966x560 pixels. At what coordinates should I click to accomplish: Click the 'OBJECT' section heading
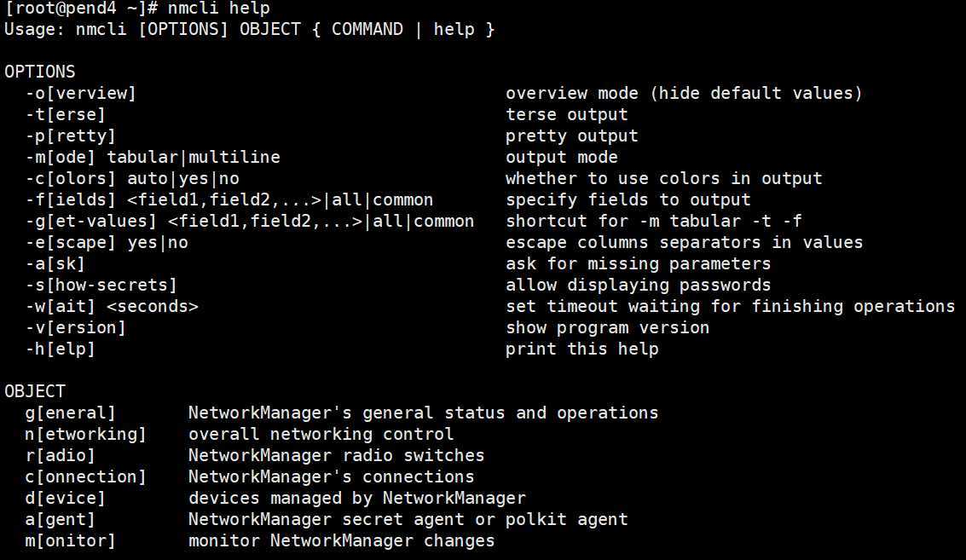pos(35,392)
